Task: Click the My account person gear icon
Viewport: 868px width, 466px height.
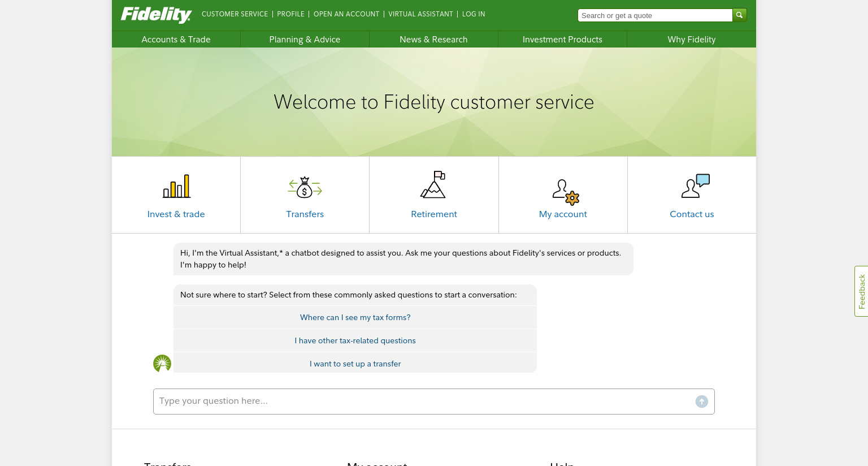Action: point(566,192)
